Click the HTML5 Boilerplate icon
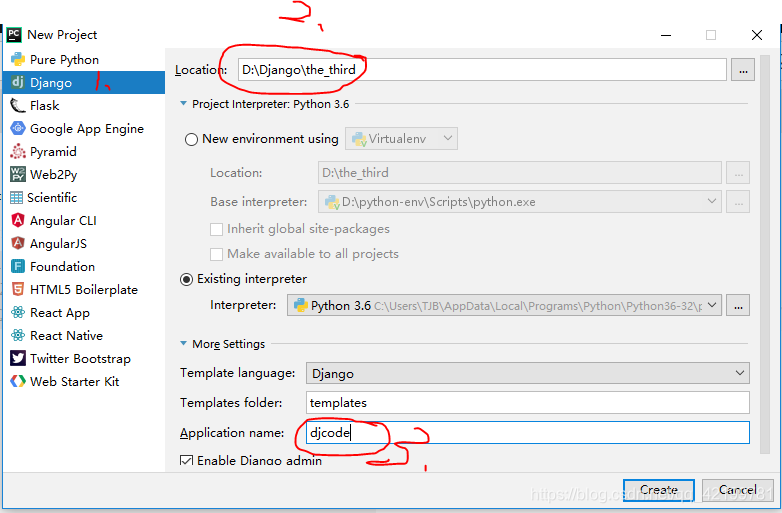The image size is (782, 513). 18,289
